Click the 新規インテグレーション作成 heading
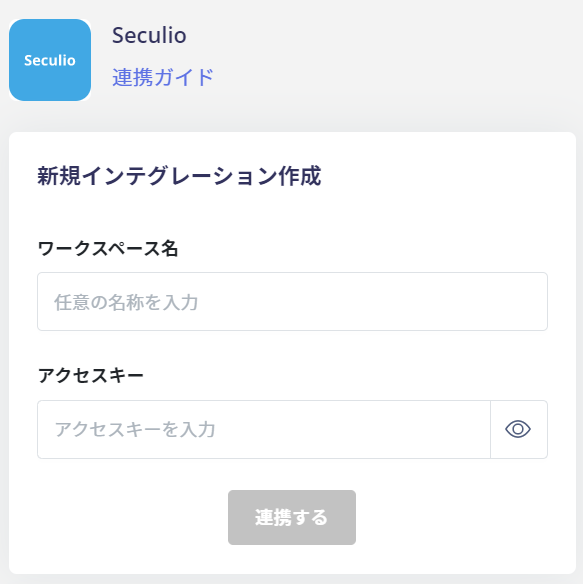Viewport: 583px width, 584px height. tap(179, 176)
